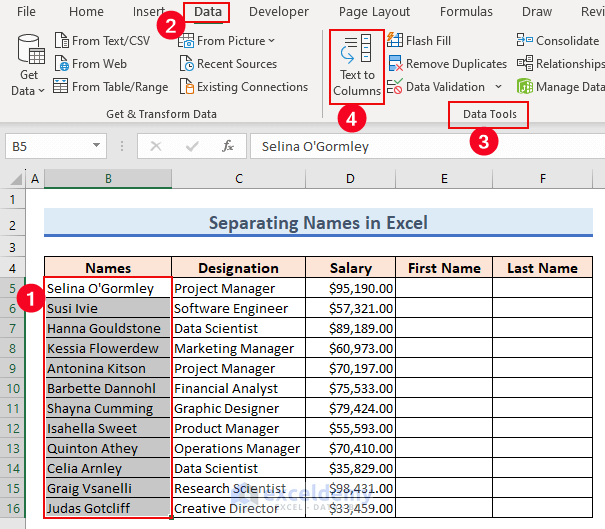Viewport: 605px width, 529px height.
Task: Switch to the Home tab
Action: point(86,12)
